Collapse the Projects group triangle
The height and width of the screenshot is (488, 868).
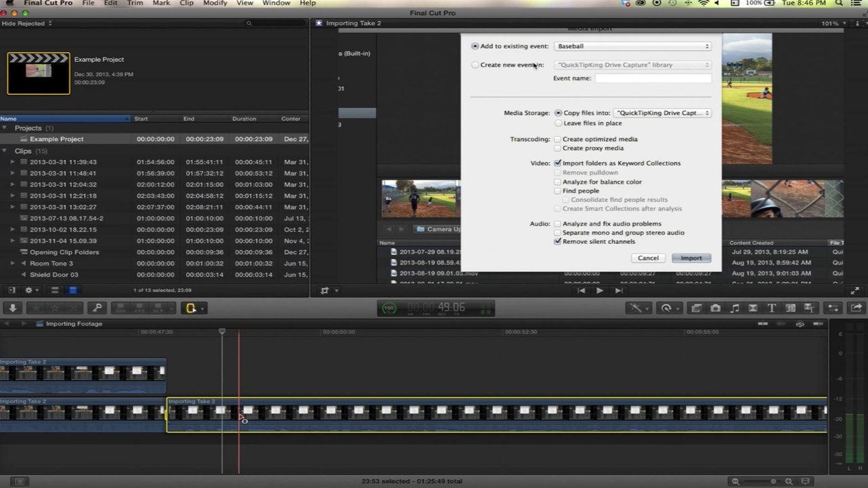tap(5, 128)
